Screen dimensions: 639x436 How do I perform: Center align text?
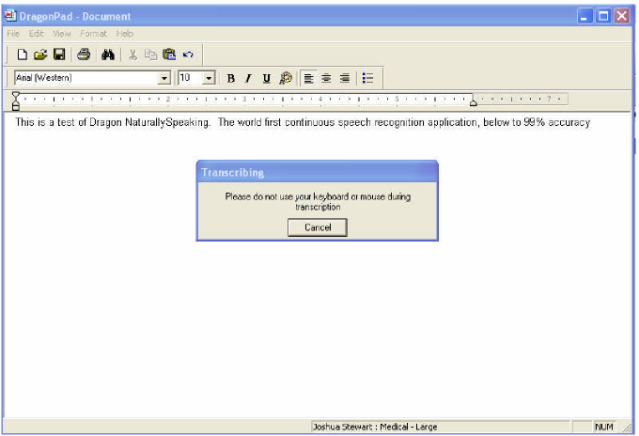(x=326, y=78)
